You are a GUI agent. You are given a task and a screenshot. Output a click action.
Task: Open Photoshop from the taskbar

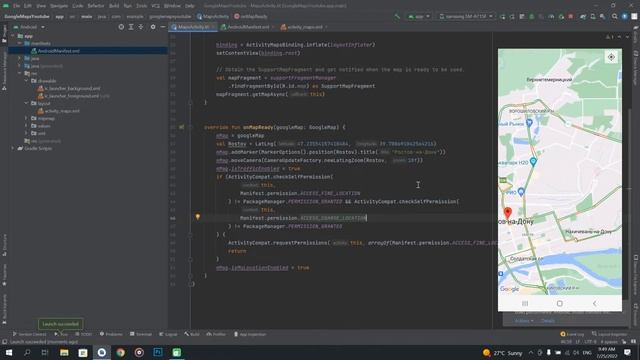tap(158, 352)
